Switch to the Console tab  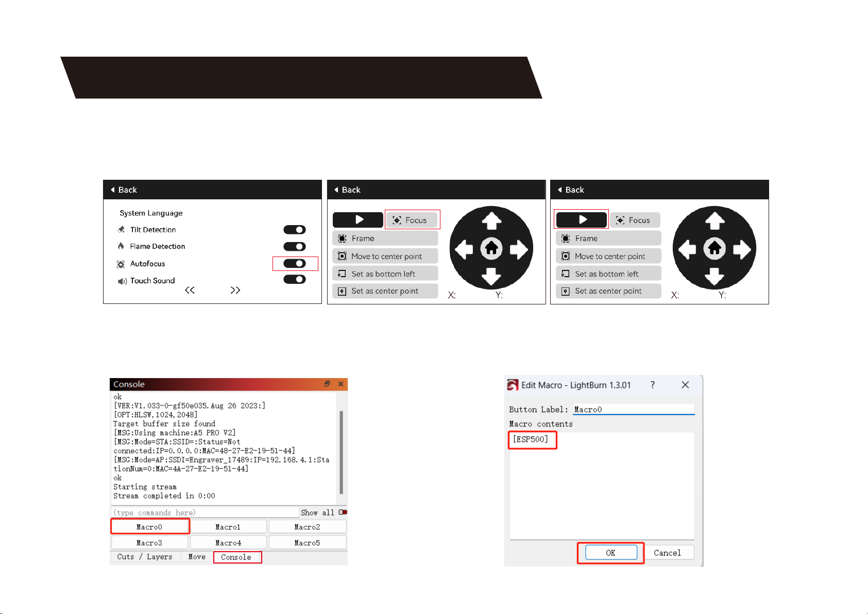point(236,557)
